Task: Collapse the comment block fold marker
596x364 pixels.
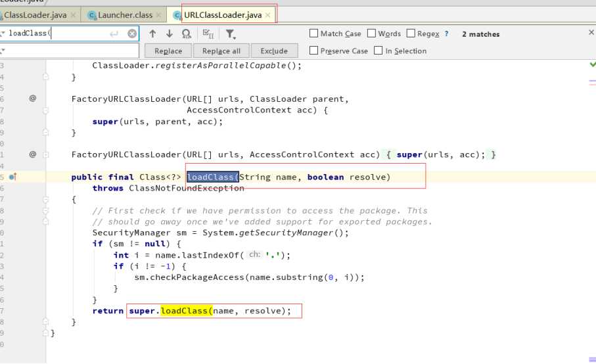Action: 45,210
